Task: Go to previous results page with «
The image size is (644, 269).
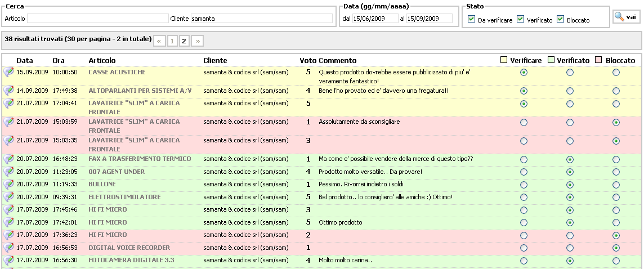Action: [159, 41]
